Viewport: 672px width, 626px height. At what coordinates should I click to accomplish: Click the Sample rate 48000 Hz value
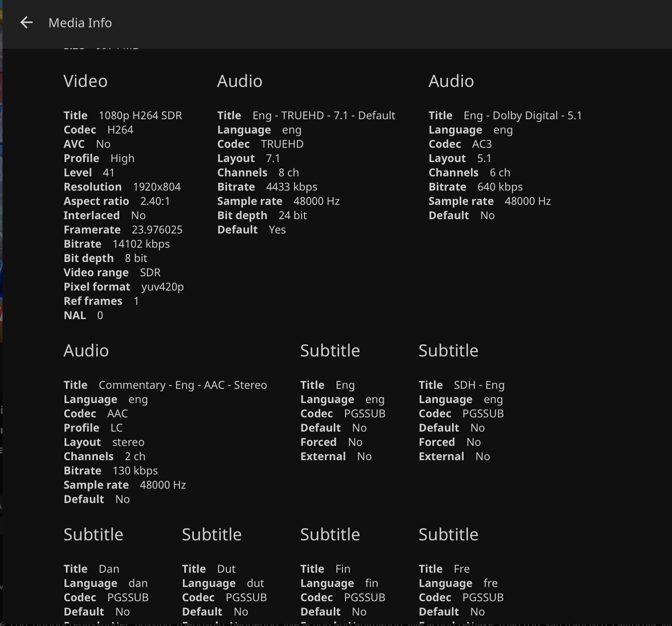click(317, 201)
